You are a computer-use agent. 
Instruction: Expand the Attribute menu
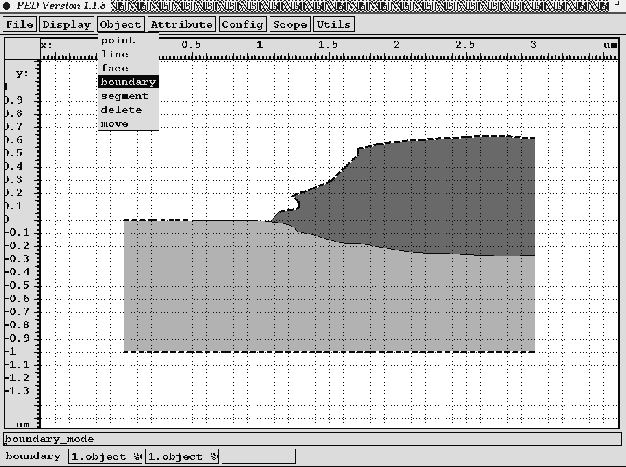[181, 24]
